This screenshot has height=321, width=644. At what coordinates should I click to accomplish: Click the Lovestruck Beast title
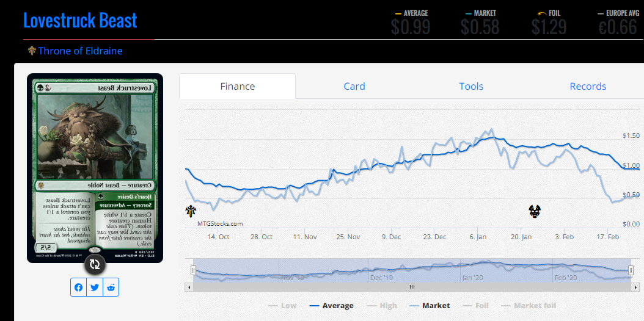click(80, 20)
